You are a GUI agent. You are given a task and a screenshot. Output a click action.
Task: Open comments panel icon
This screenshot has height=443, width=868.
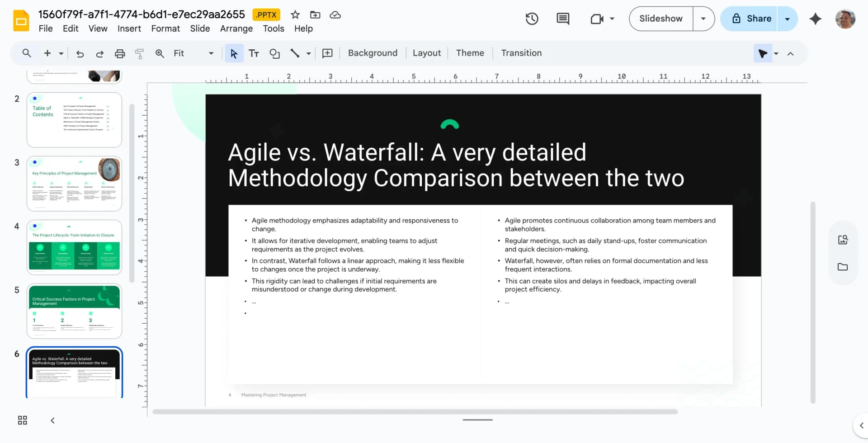coord(563,19)
